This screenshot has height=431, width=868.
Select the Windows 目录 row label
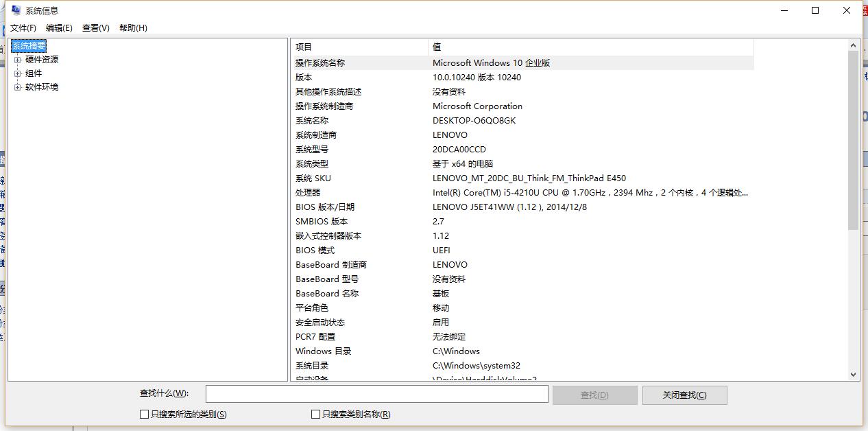click(324, 351)
